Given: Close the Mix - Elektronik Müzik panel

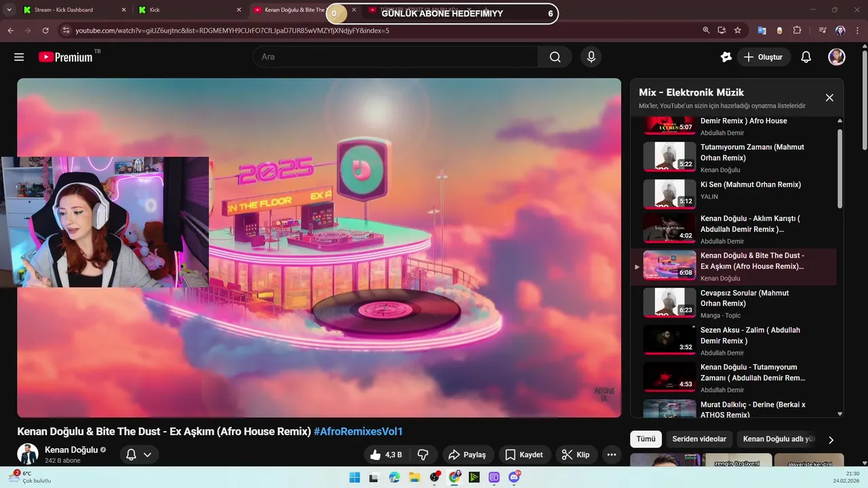Looking at the screenshot, I should (x=829, y=98).
